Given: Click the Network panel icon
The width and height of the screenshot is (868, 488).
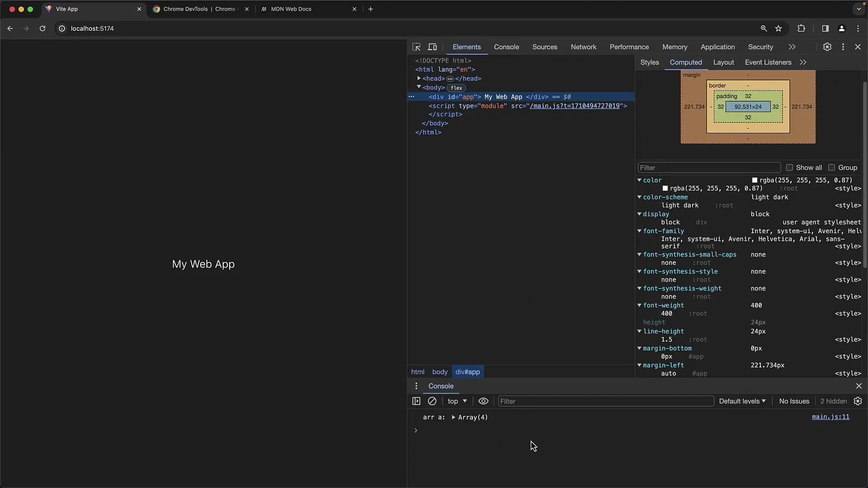Looking at the screenshot, I should tap(584, 47).
